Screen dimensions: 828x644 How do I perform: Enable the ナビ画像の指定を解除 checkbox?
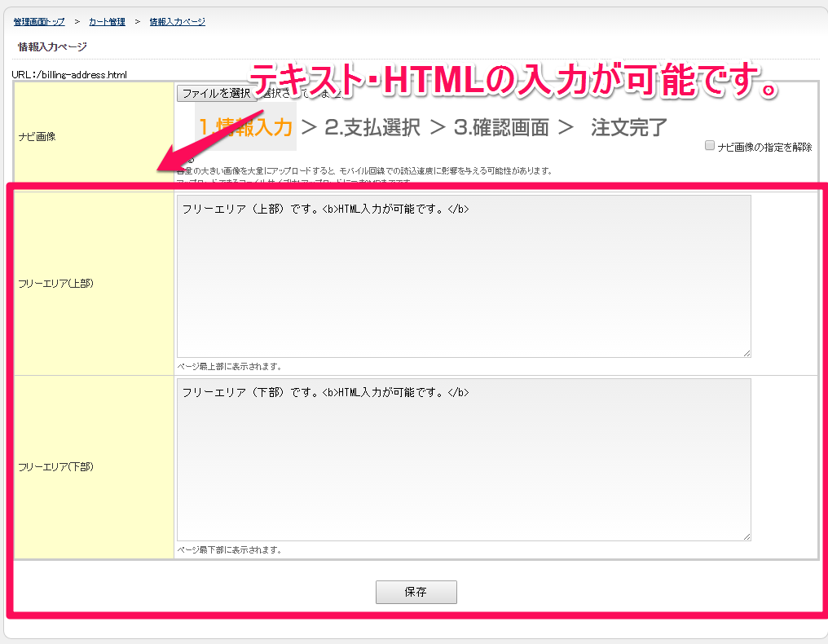(710, 146)
